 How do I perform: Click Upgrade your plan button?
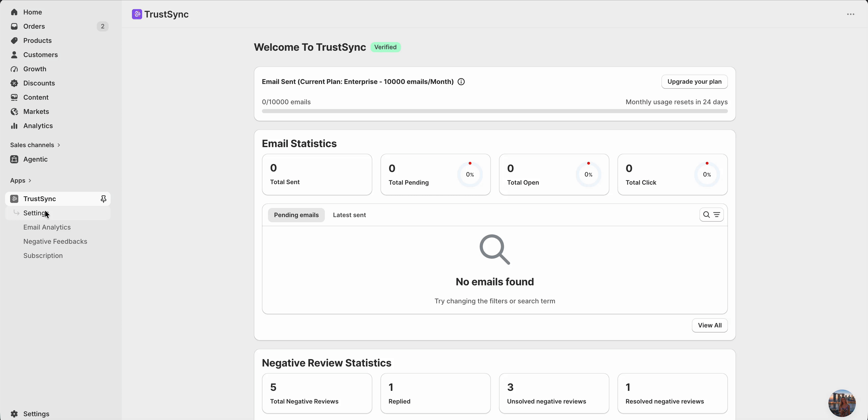click(x=694, y=82)
